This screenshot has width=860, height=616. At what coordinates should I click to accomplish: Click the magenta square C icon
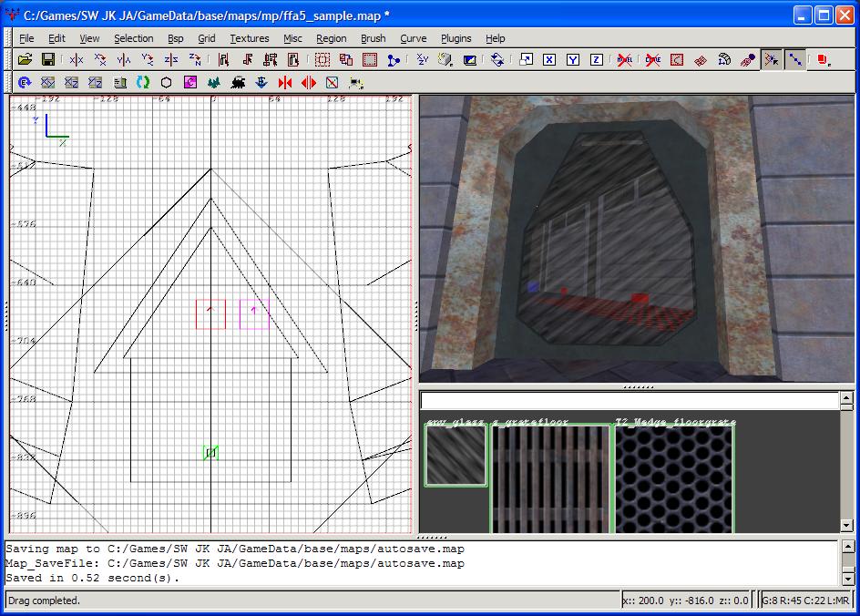point(190,82)
